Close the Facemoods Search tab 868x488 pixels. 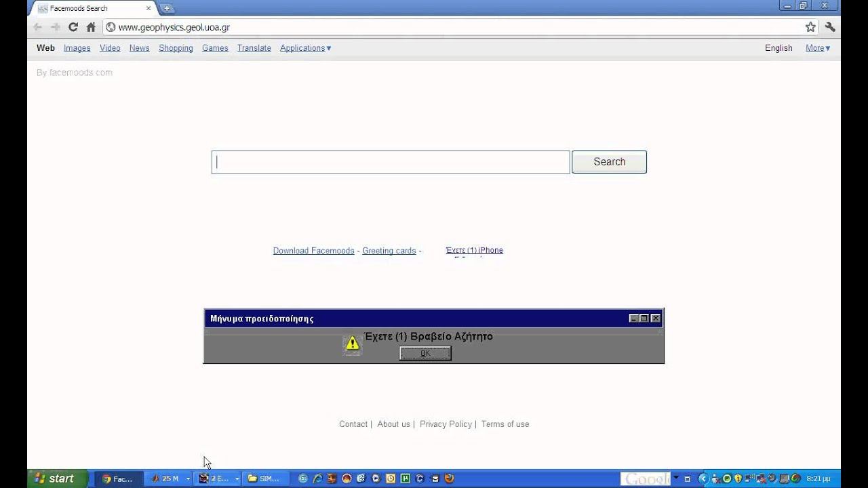pyautogui.click(x=149, y=8)
